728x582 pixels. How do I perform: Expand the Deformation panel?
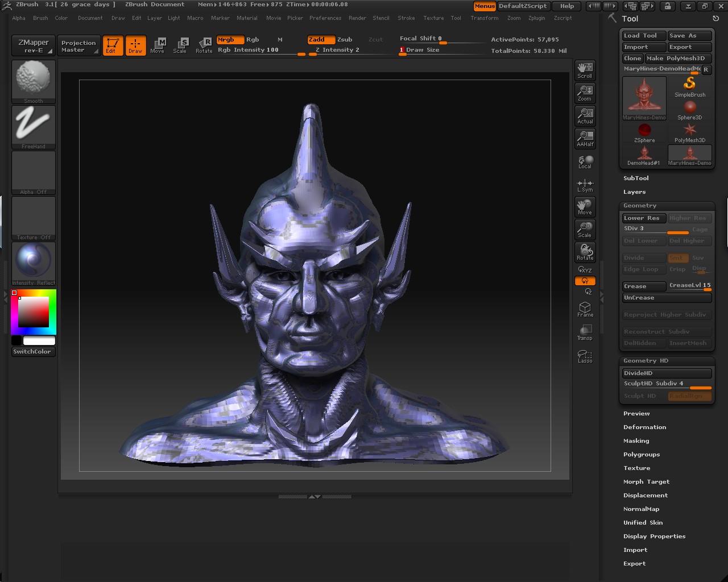tap(644, 427)
